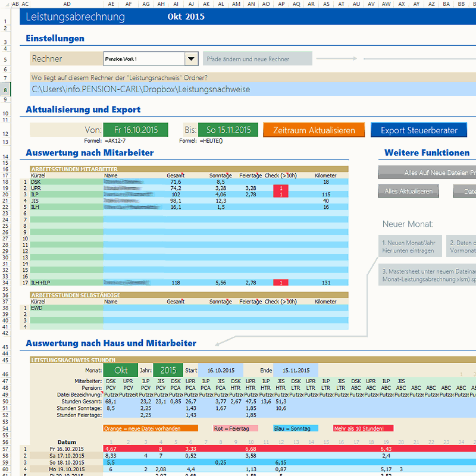The image size is (476, 476).
Task: Select the 'Bis' date cell So 15.11.2015
Action: point(228,130)
